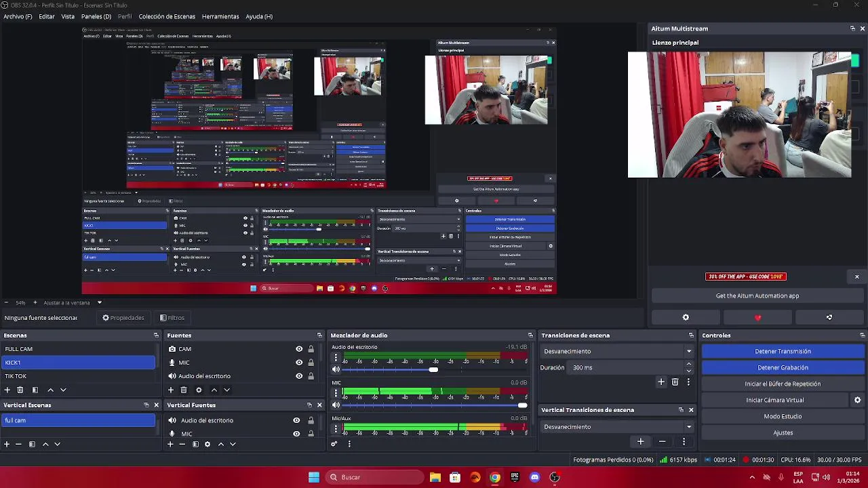Decrease transition Duración with down arrow
The height and width of the screenshot is (488, 868).
[x=689, y=371]
